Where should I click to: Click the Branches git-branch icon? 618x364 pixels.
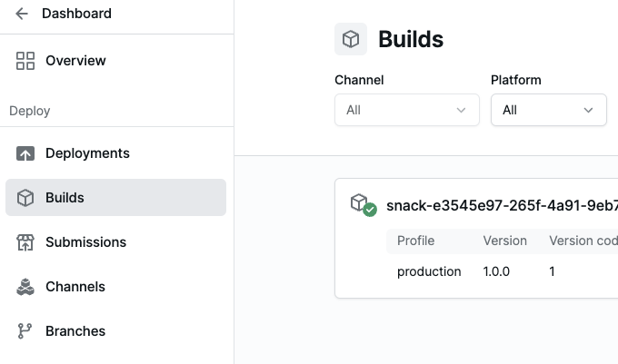[25, 331]
